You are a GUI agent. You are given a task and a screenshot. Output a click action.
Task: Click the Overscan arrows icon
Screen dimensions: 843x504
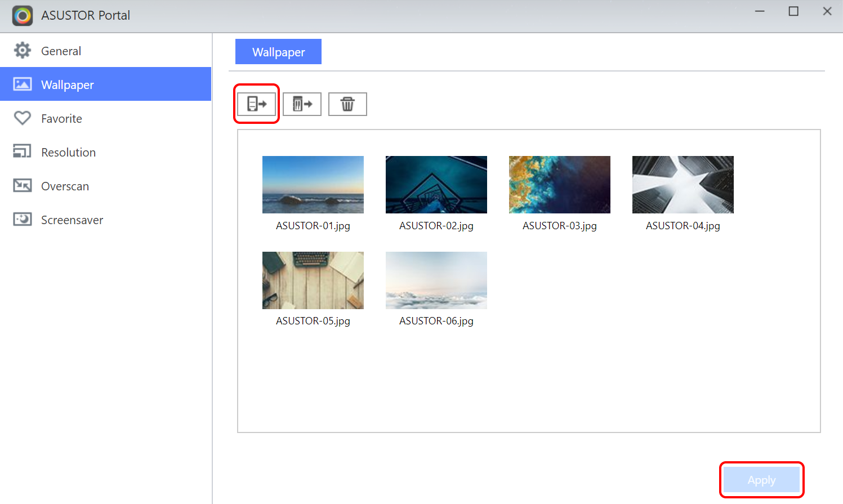click(23, 185)
